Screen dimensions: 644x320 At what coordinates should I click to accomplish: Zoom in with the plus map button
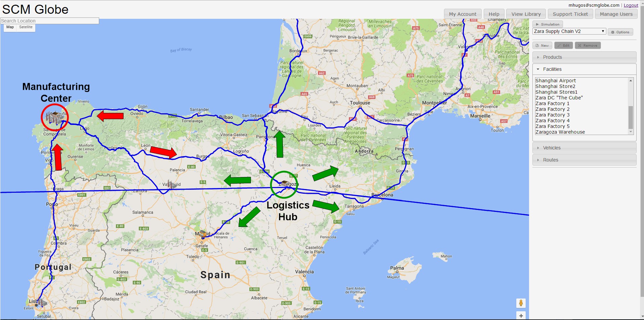(x=521, y=316)
